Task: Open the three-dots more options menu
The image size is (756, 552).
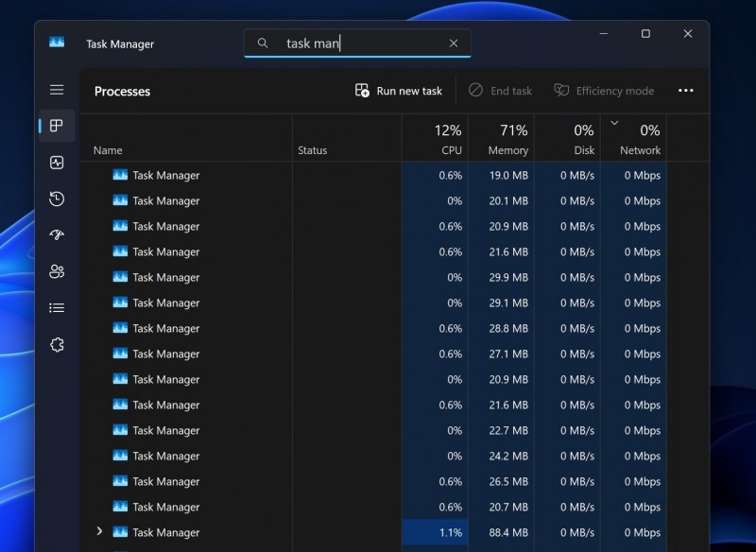Action: (x=686, y=91)
